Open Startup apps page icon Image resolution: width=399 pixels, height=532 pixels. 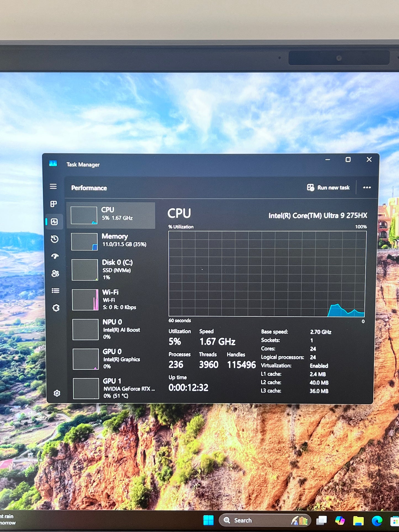55,256
